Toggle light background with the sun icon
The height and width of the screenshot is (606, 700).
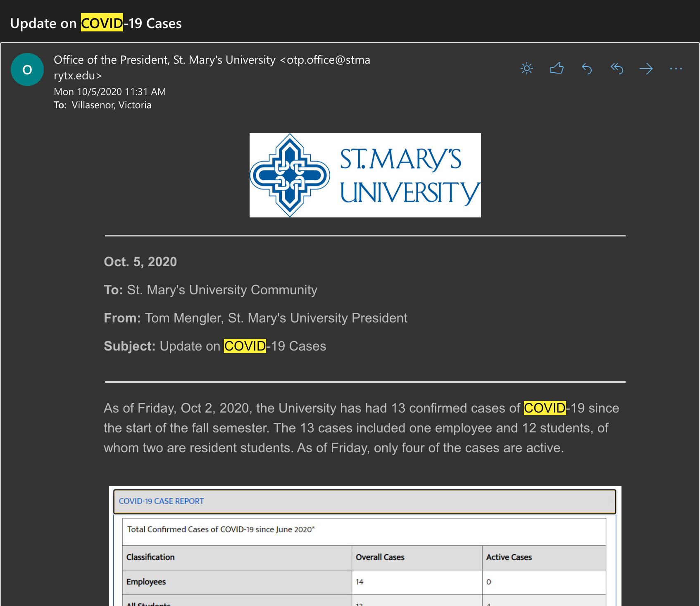527,68
